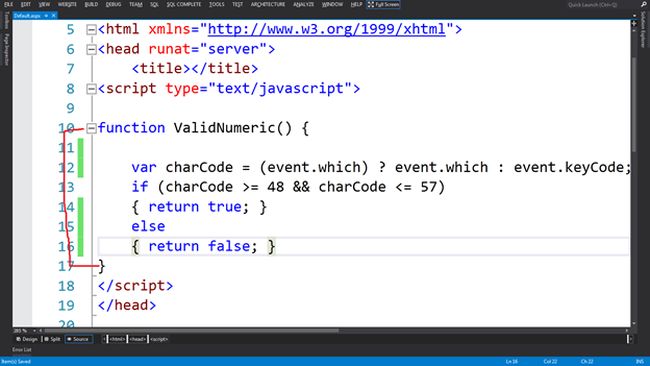Open the Page Inspector side panel
The image size is (650, 366).
click(x=6, y=49)
